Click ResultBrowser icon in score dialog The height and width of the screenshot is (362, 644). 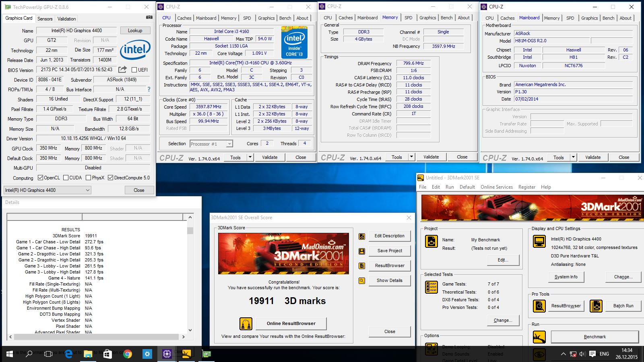tap(362, 266)
